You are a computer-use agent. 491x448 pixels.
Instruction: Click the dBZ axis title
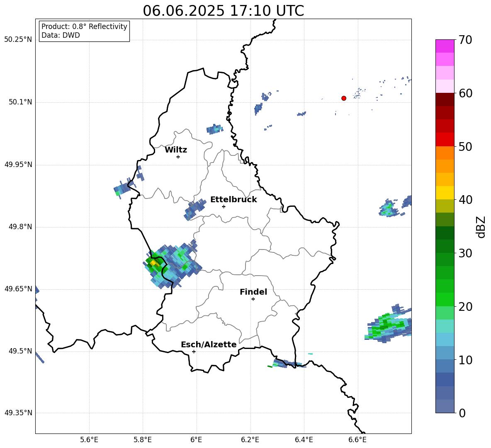(481, 227)
